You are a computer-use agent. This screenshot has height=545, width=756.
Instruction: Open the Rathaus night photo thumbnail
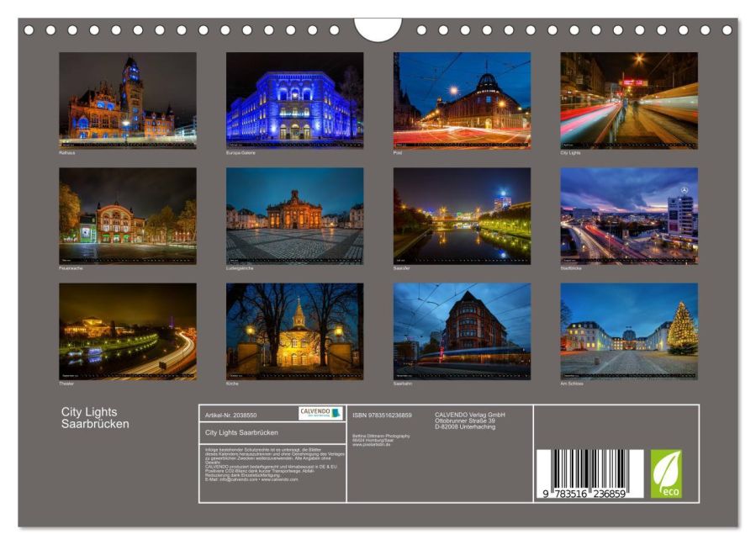tap(128, 100)
